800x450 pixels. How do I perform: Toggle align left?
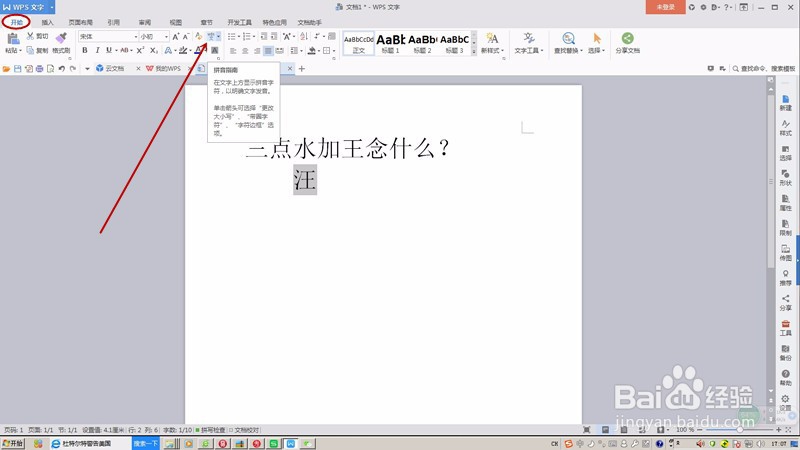(x=233, y=51)
